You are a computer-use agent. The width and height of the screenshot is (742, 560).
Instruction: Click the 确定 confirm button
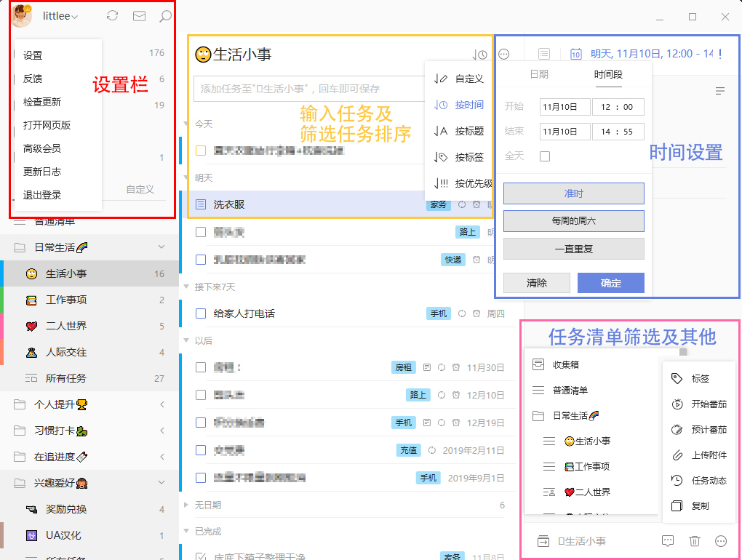610,283
